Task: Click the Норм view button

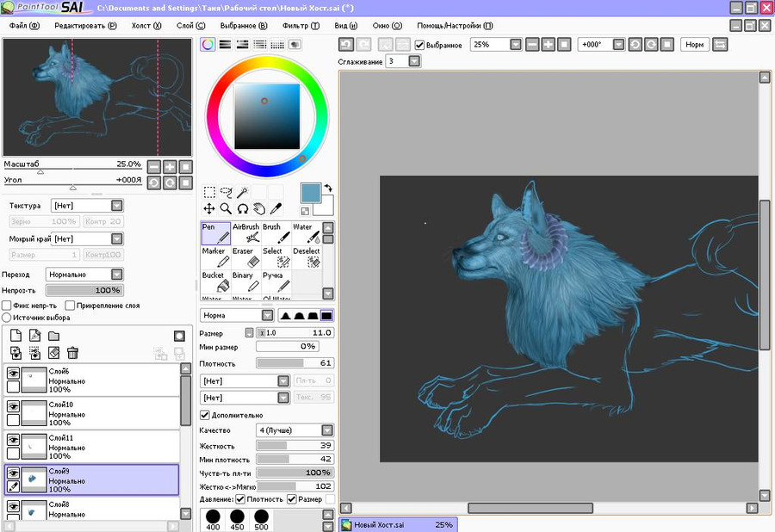Action: (694, 45)
